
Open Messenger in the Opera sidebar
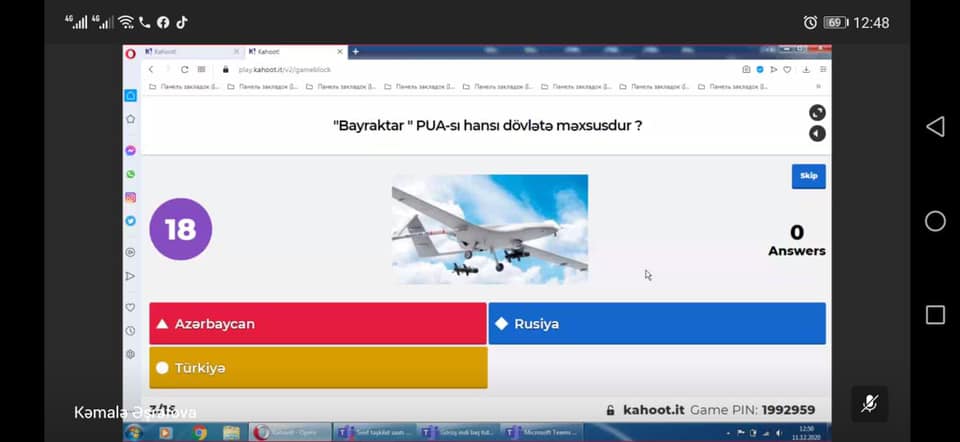click(130, 151)
